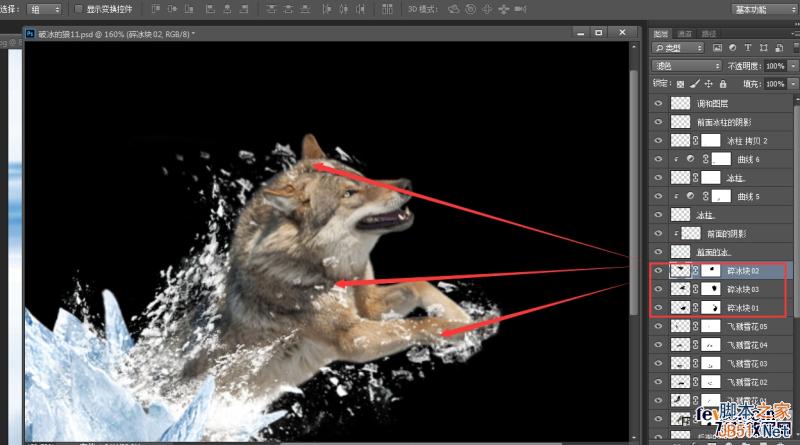The image size is (800, 445).
Task: Select 3D rotate mode icon
Action: (454, 9)
